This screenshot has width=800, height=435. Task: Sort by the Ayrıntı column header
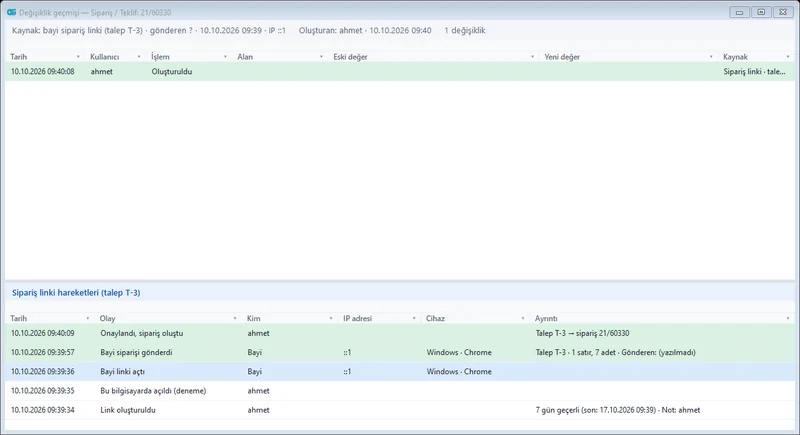tap(546, 318)
